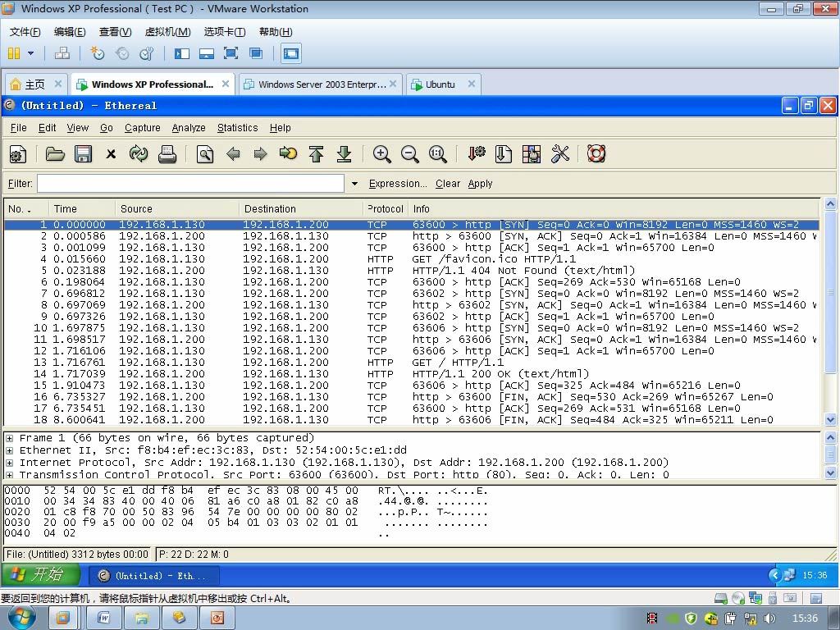This screenshot has height=630, width=840.
Task: Select the HTTP/1.1 200 OK packet row
Action: tap(412, 374)
